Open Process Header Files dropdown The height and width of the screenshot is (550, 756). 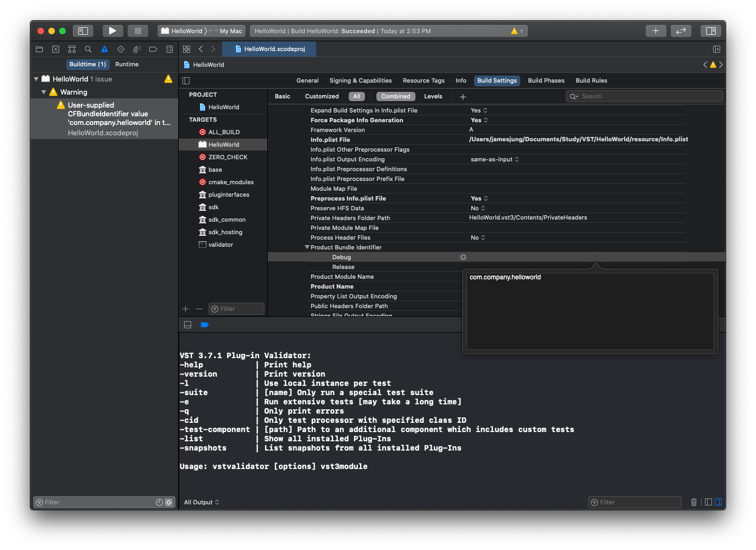tap(478, 237)
